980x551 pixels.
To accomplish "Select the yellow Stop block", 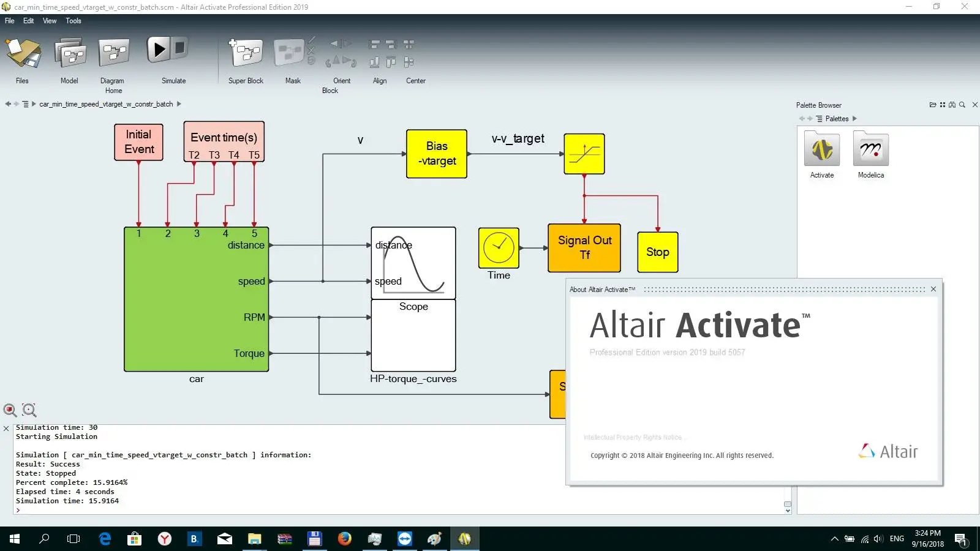I will [x=658, y=252].
